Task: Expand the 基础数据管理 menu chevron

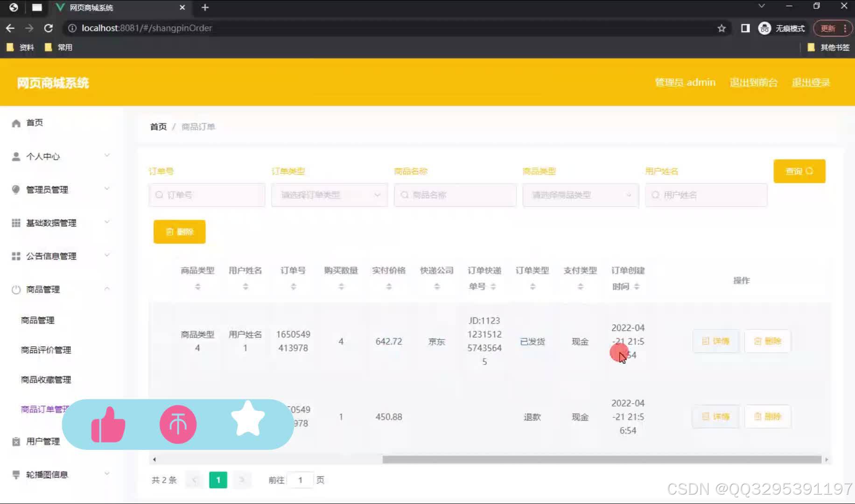Action: [x=107, y=222]
